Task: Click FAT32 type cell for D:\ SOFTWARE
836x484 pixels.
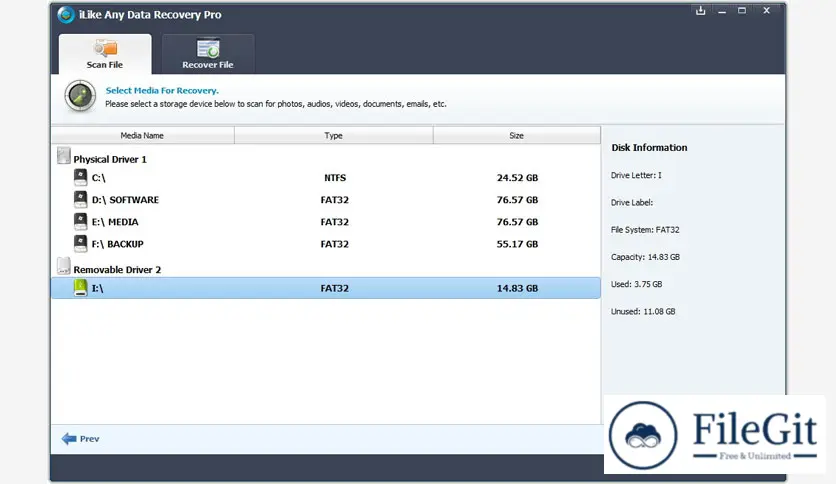Action: pos(335,200)
